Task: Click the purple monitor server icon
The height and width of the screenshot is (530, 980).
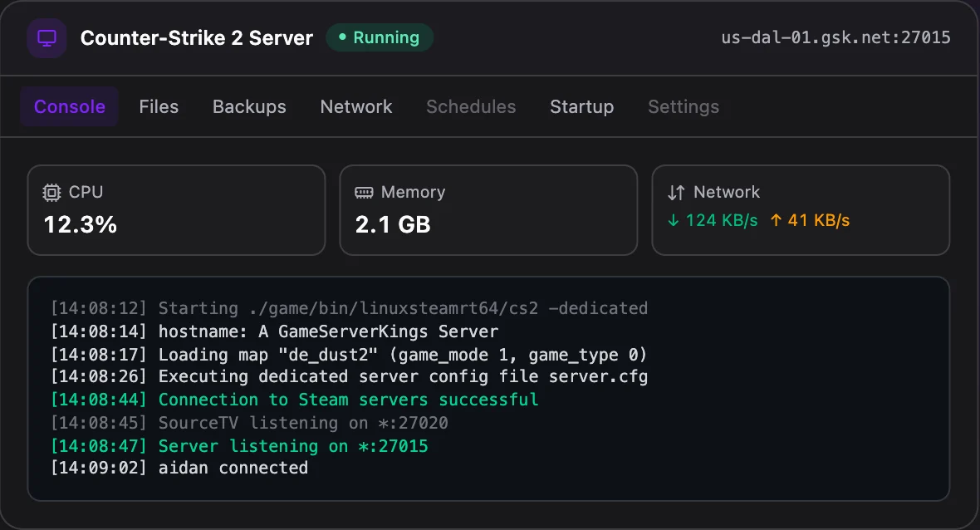Action: (x=47, y=38)
